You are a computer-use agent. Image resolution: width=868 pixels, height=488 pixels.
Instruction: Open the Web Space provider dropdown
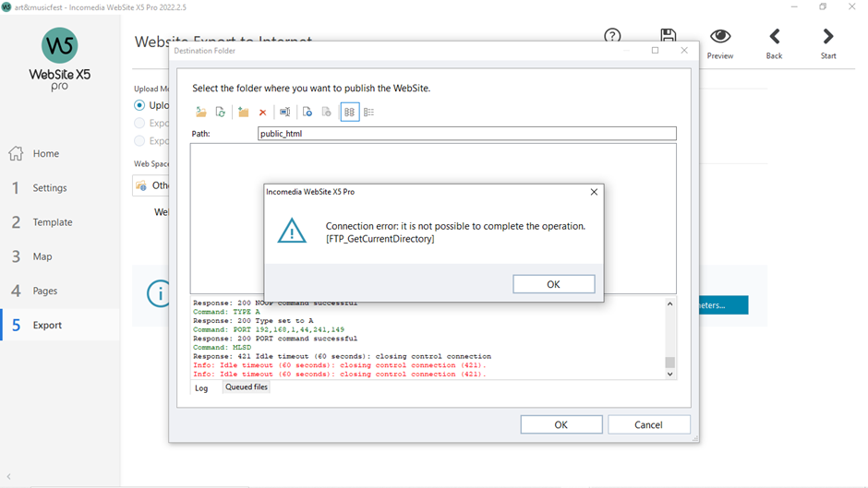(151, 185)
